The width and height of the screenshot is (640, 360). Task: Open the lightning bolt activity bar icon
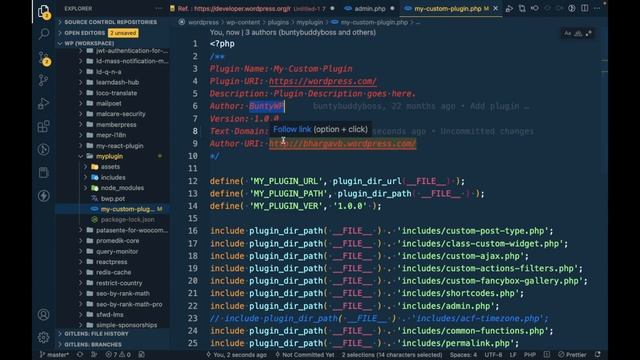43,196
